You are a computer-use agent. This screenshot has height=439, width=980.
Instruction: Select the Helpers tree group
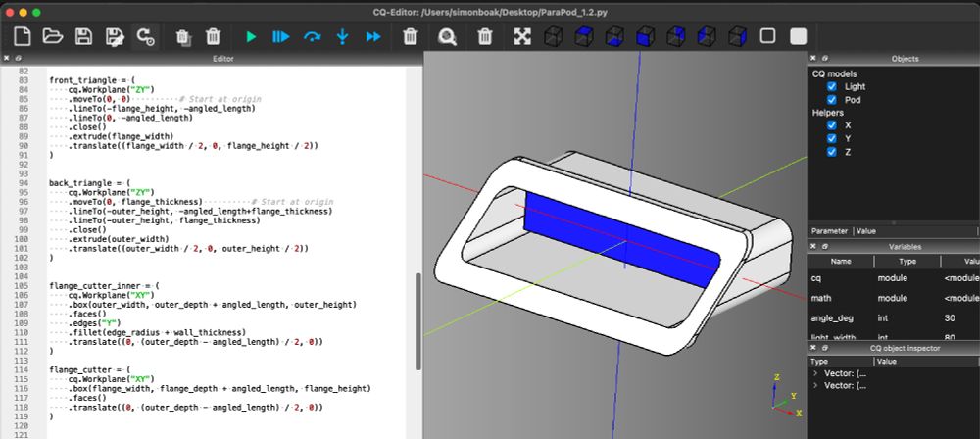point(827,113)
